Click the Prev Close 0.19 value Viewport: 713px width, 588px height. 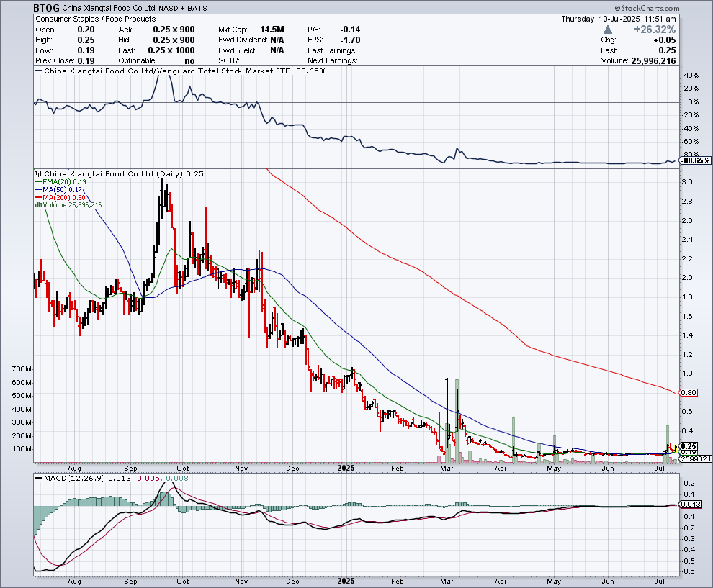tap(86, 61)
